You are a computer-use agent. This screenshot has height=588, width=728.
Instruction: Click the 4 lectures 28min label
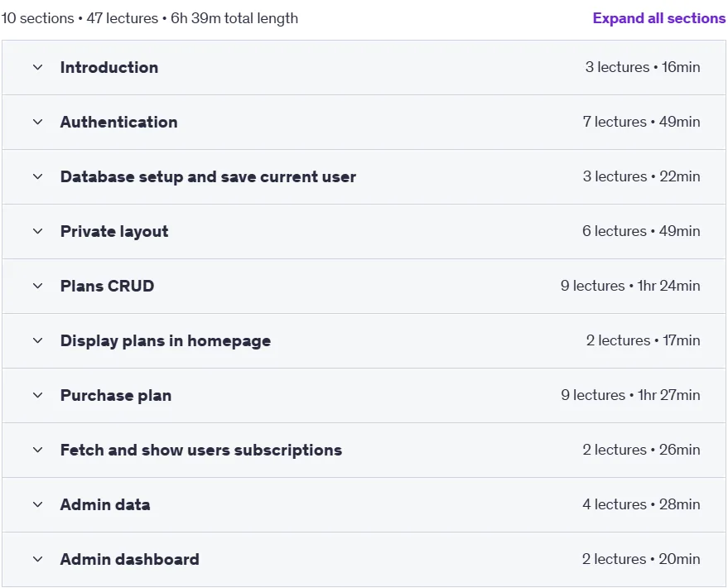pos(641,504)
